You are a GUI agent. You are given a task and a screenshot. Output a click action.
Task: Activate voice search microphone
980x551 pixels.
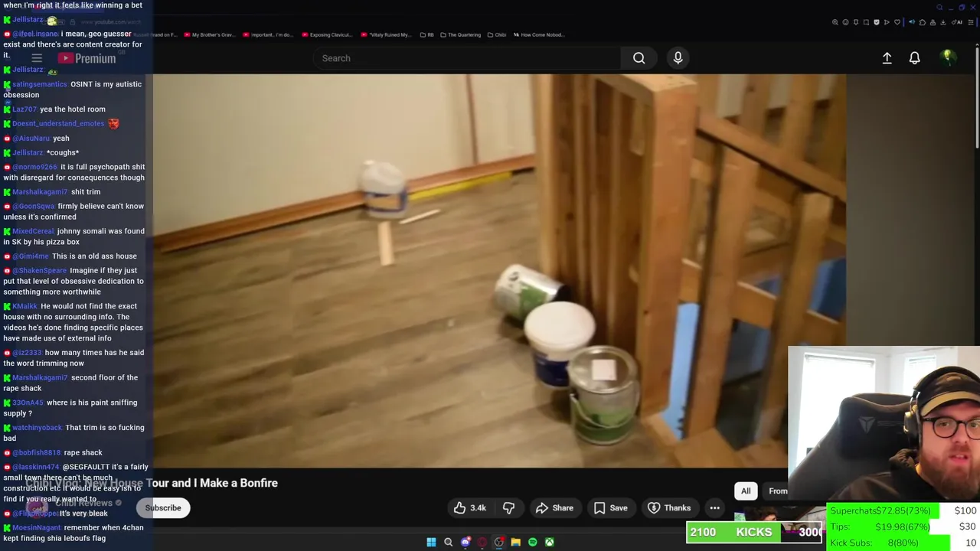[x=678, y=58]
